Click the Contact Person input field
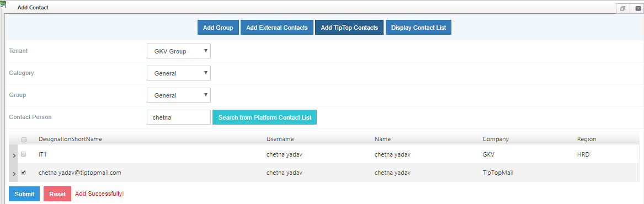Image resolution: width=644 pixels, height=204 pixels. [179, 117]
